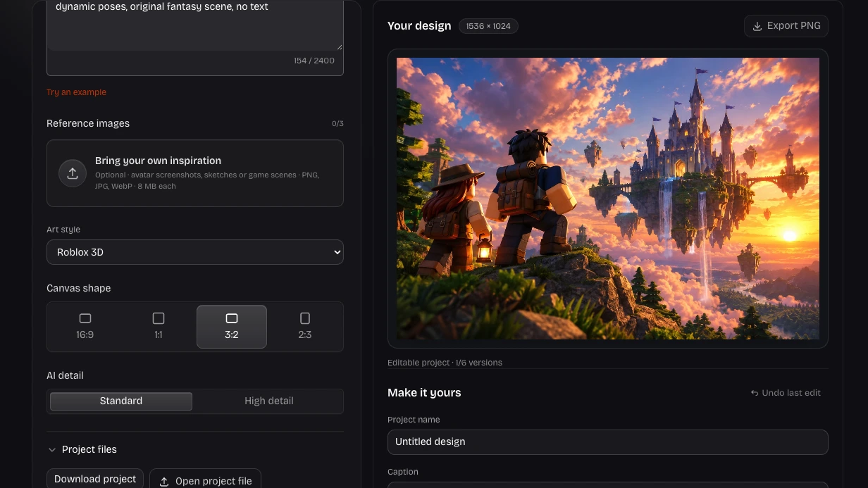Click the Make it yours heading

pos(424,393)
